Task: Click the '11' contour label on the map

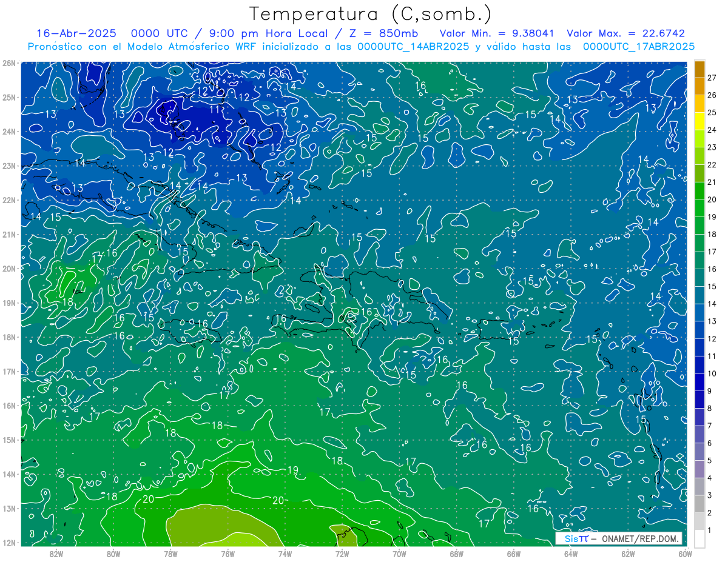Action: point(215,110)
